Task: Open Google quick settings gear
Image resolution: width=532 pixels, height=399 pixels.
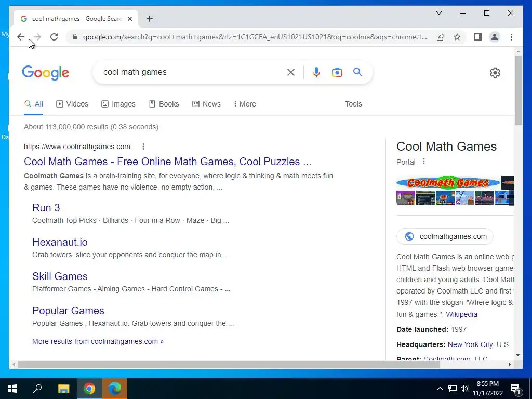Action: pyautogui.click(x=495, y=73)
